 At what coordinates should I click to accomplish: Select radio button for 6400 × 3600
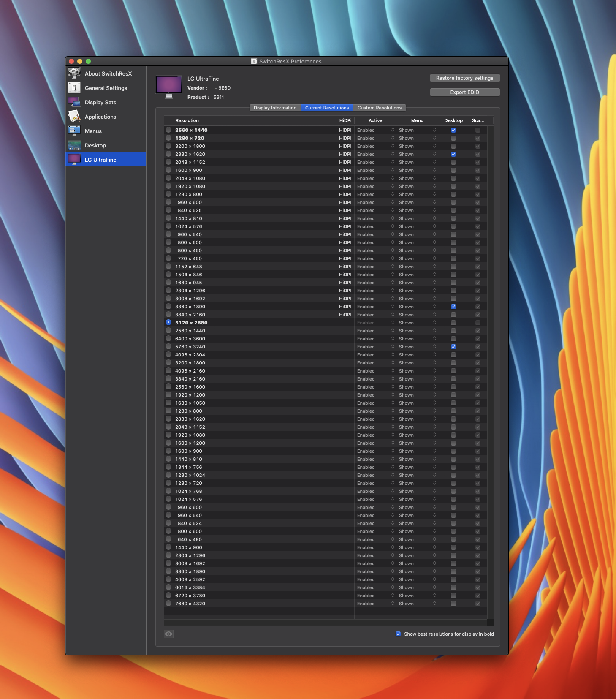tap(168, 339)
